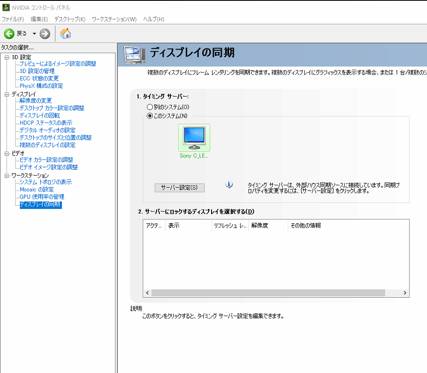Click the ディスプレイの同期 header monitor icon
Viewport: 427px width, 373px height.
[134, 55]
